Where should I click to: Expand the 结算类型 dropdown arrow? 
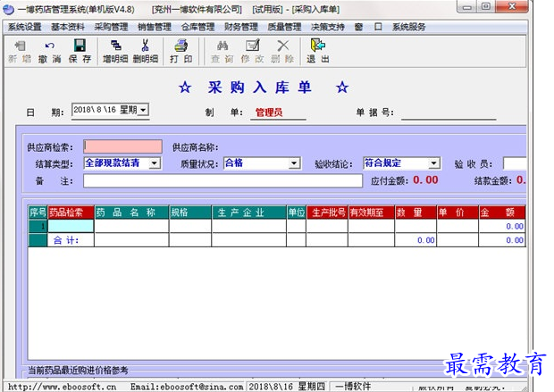155,163
